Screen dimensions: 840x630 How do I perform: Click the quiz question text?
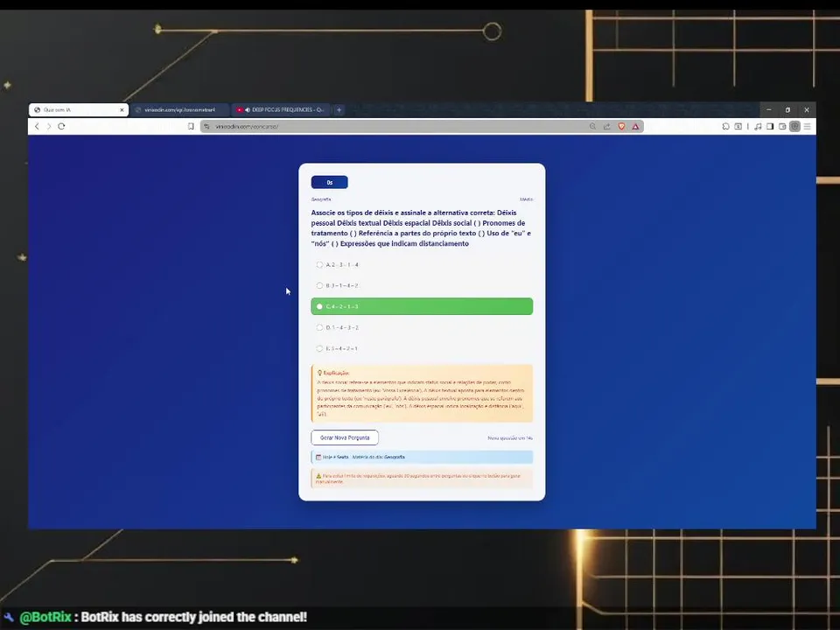[421, 228]
